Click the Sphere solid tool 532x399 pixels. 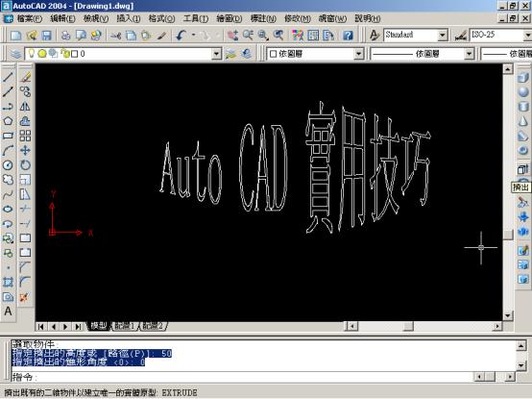(522, 91)
